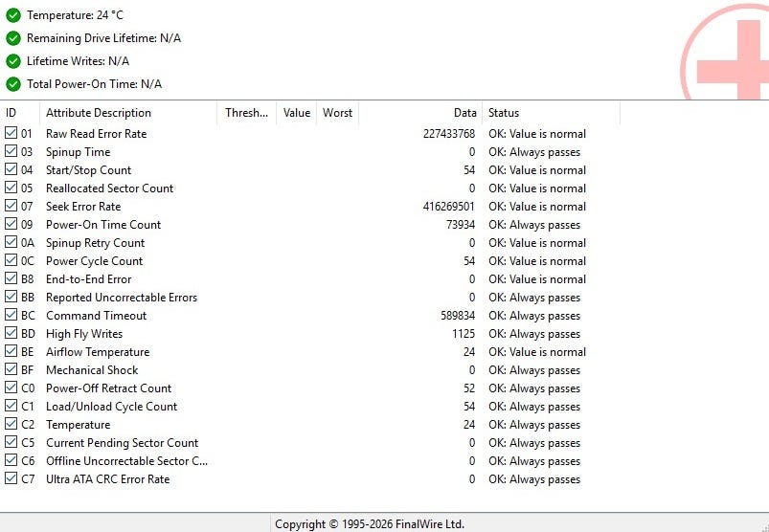Toggle the 03 Spinup Time checkbox

tap(11, 151)
